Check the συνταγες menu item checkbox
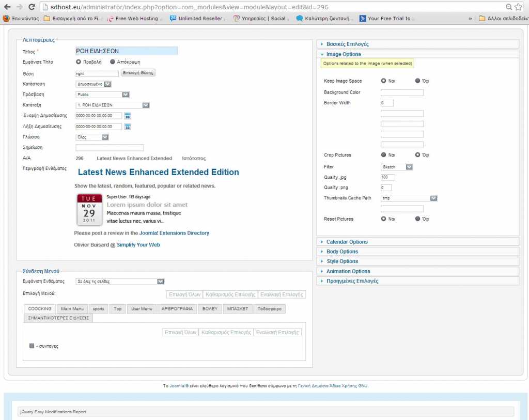Screen dimensions: 529x420 (x=32, y=346)
